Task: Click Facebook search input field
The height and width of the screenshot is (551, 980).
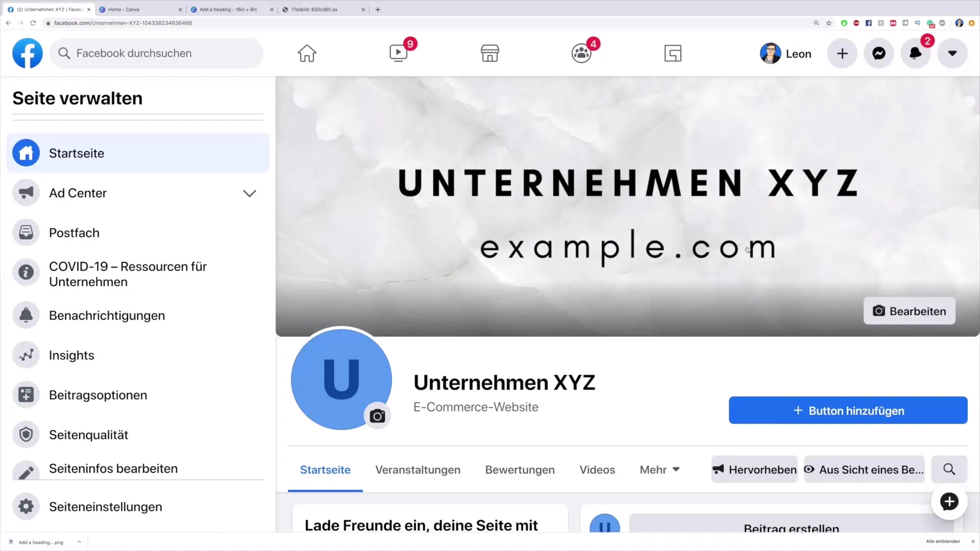Action: click(154, 53)
